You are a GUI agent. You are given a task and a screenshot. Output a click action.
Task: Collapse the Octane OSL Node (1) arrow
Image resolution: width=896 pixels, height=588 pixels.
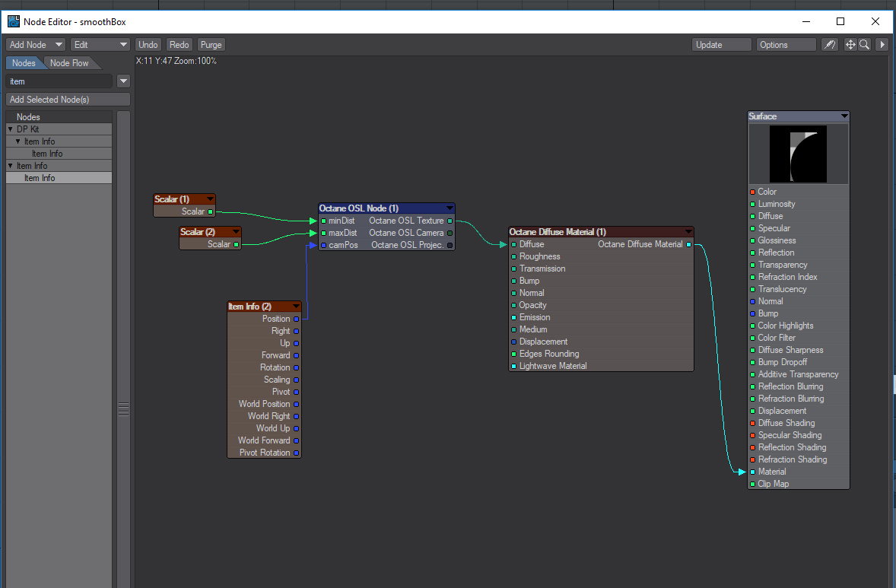pyautogui.click(x=450, y=208)
